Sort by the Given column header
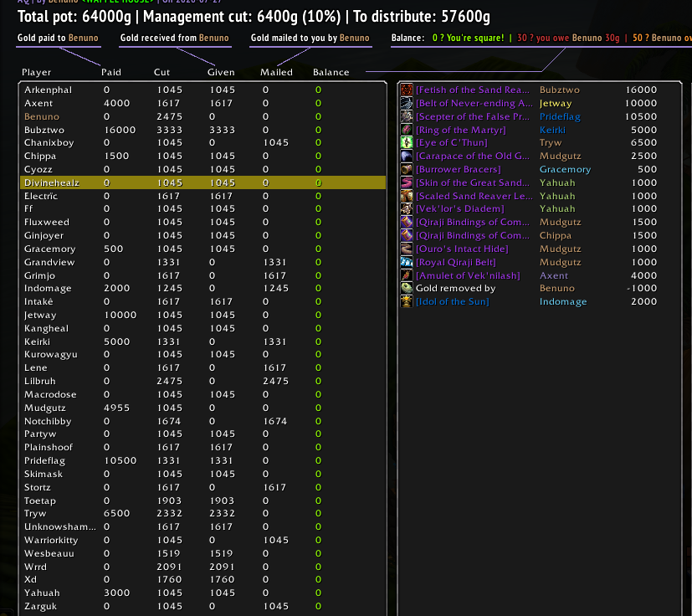This screenshot has height=616, width=692. 221,72
